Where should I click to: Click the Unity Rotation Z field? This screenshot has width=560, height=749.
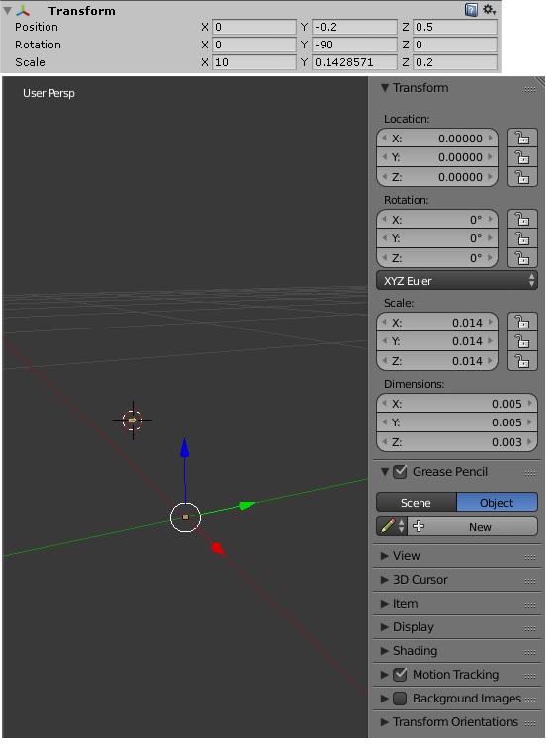point(455,45)
